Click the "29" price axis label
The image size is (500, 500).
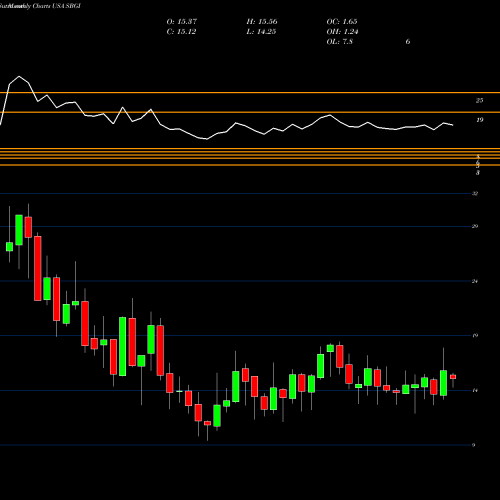[x=475, y=226]
